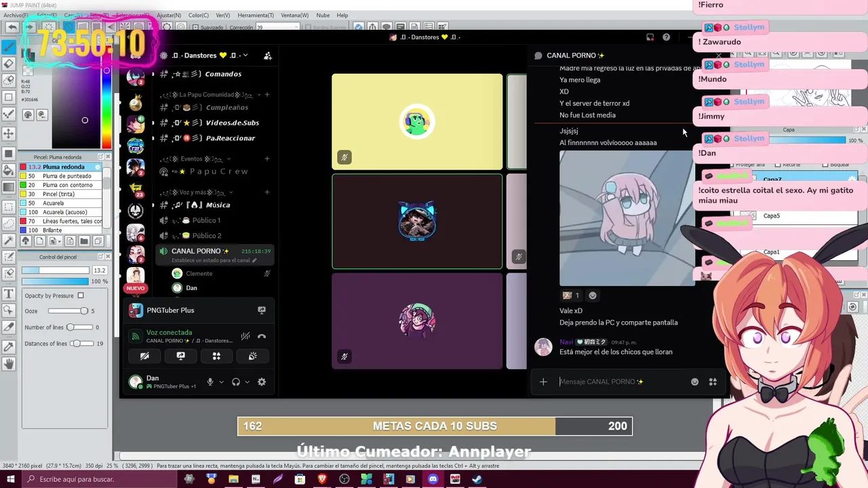This screenshot has height=488, width=868.
Task: Toggle the Bloquear layer checkbox
Action: tap(825, 165)
